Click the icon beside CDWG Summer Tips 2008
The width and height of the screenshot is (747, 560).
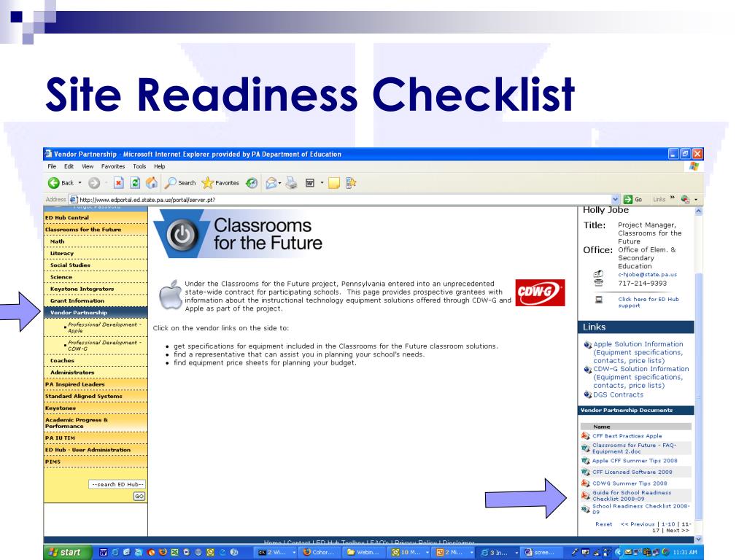click(586, 483)
